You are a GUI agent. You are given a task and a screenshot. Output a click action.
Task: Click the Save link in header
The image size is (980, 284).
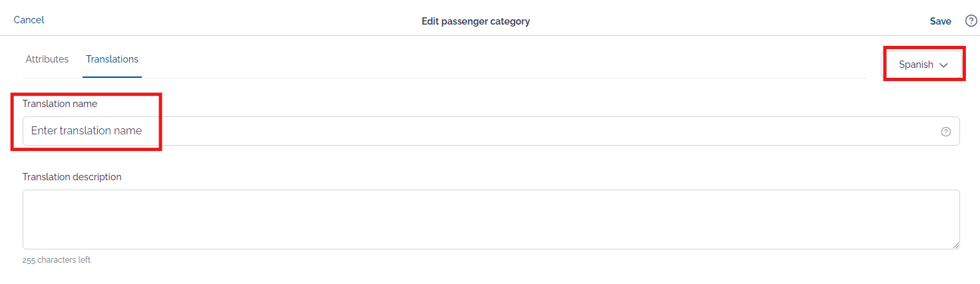[x=940, y=21]
